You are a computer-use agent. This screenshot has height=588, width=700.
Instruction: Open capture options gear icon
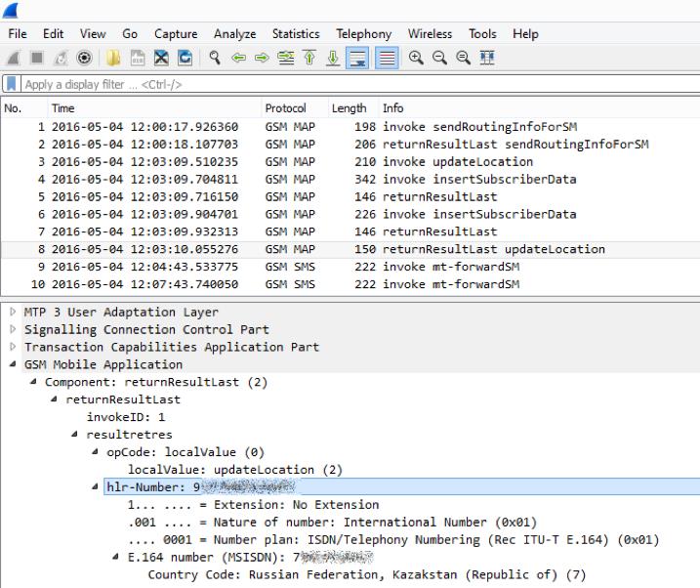[x=86, y=59]
